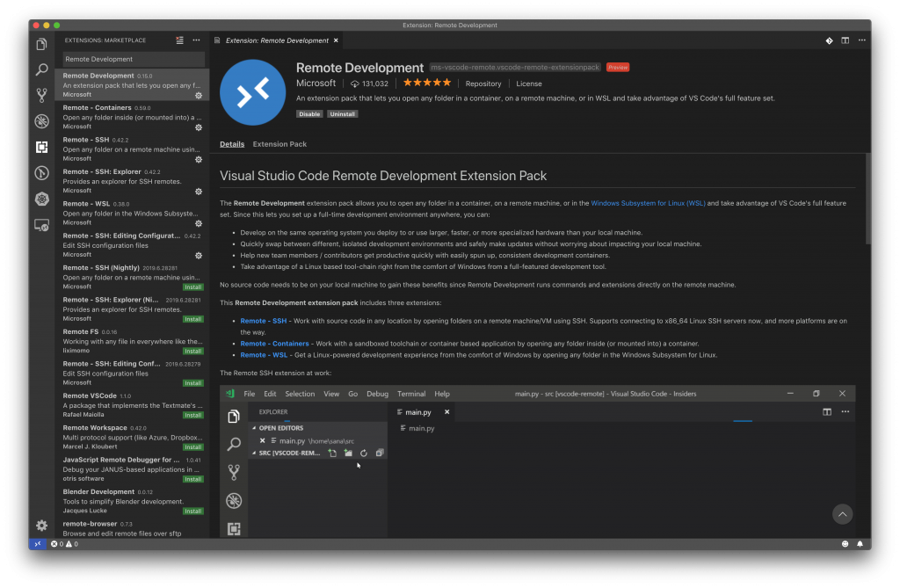Open the manage gear for Remote - Containers

[199, 127]
